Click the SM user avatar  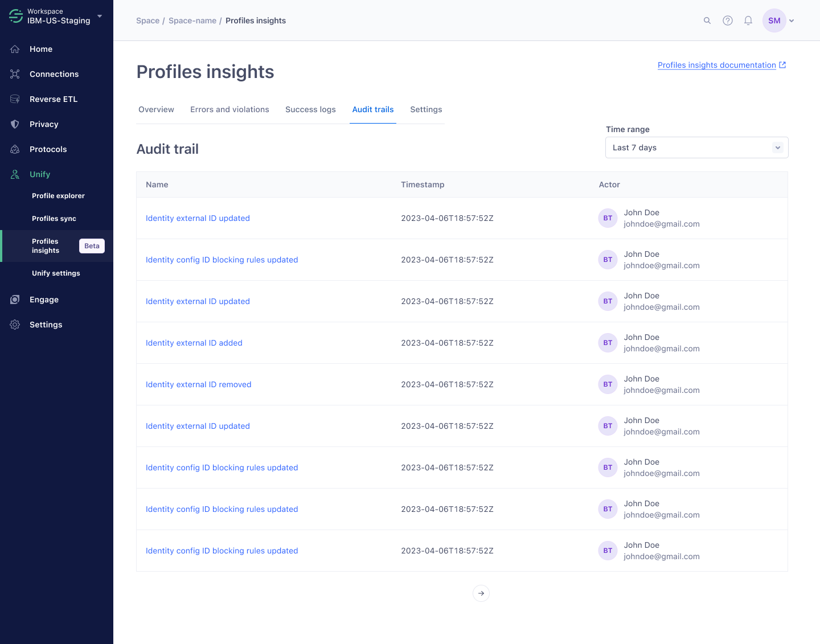pos(774,20)
